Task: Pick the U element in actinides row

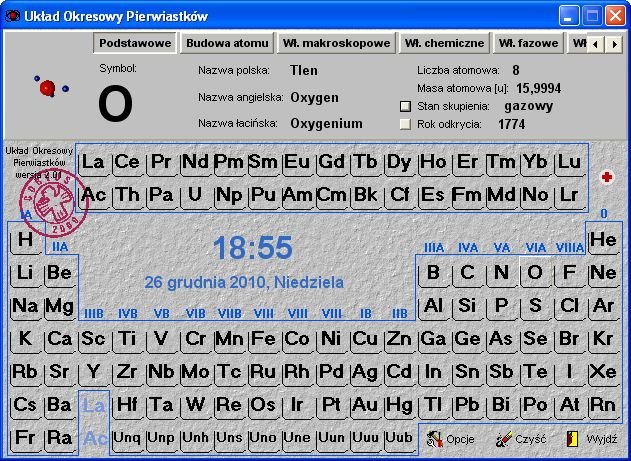Action: point(195,194)
